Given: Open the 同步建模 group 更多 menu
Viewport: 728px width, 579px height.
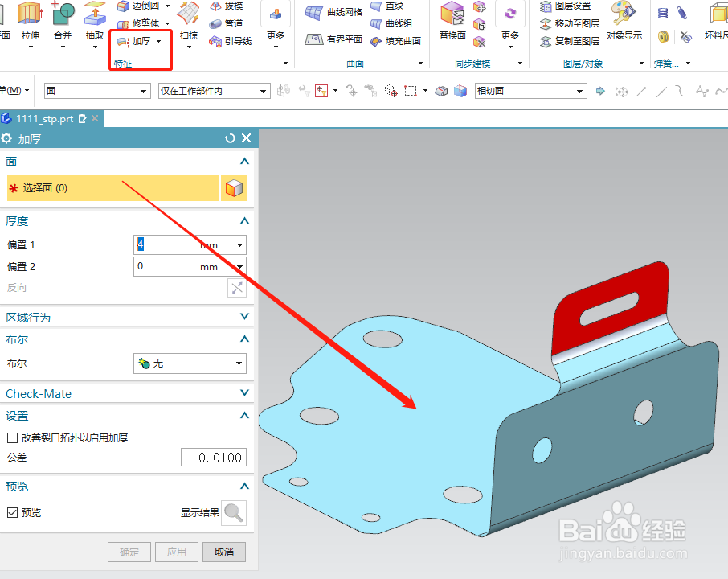Looking at the screenshot, I should point(509,26).
